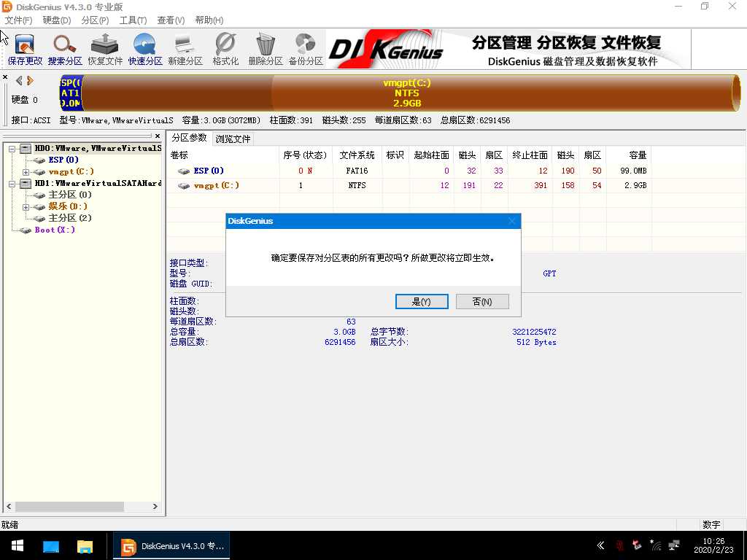
Task: Go to previous disk with left arrow
Action: tap(19, 80)
